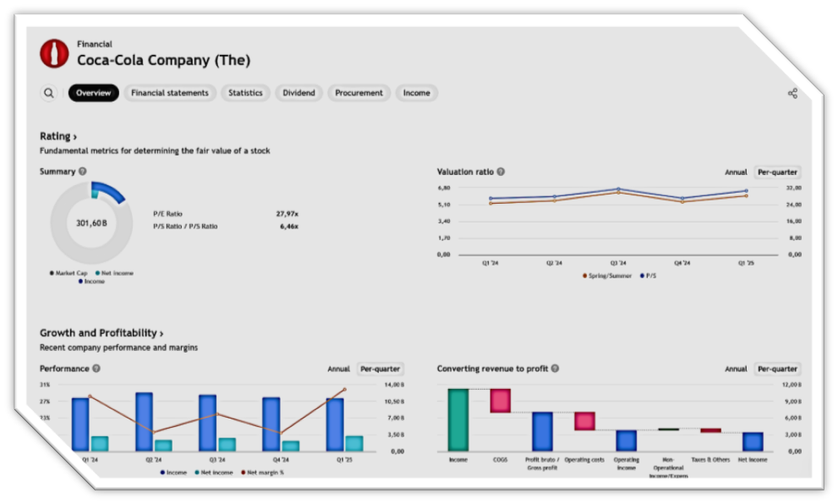Toggle Net income legend in Performance chart
The image size is (838, 504).
[x=214, y=473]
